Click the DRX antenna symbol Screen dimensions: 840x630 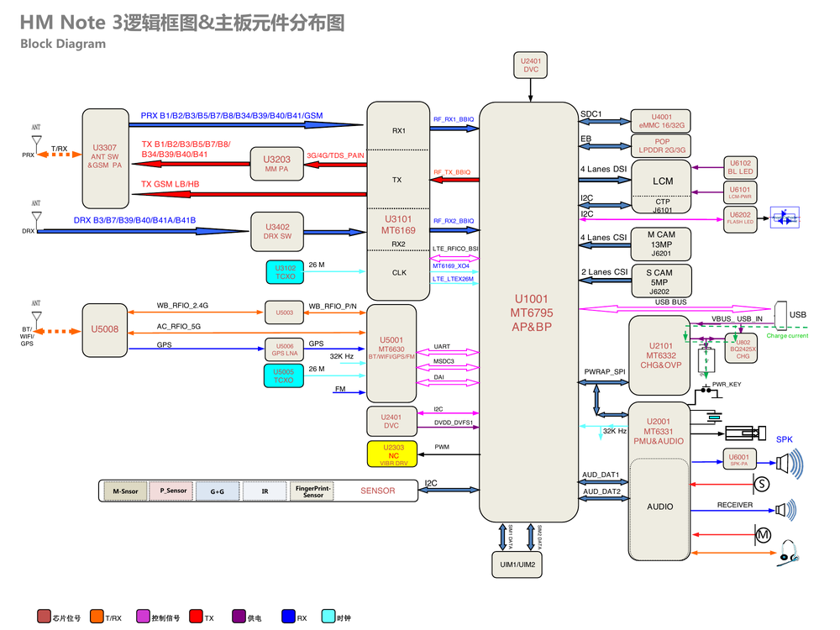pos(36,219)
